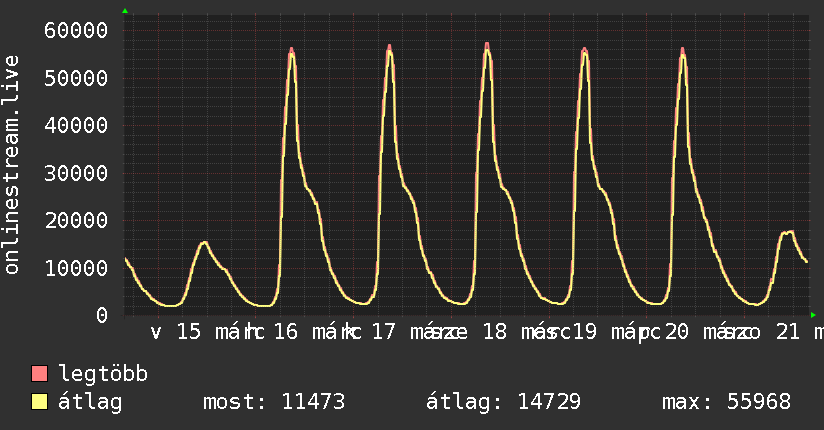
Task: Click the tallest peak on day 18
Action: click(x=487, y=45)
